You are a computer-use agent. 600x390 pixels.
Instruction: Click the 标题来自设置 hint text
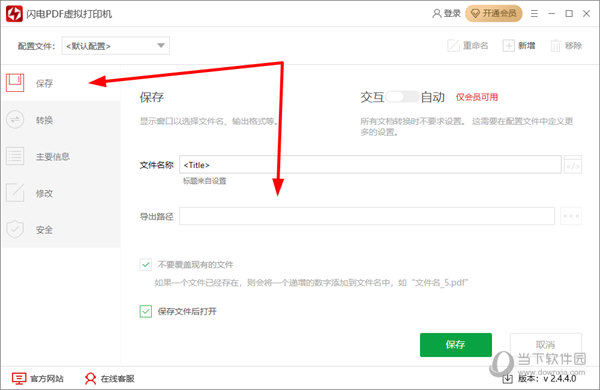point(205,181)
